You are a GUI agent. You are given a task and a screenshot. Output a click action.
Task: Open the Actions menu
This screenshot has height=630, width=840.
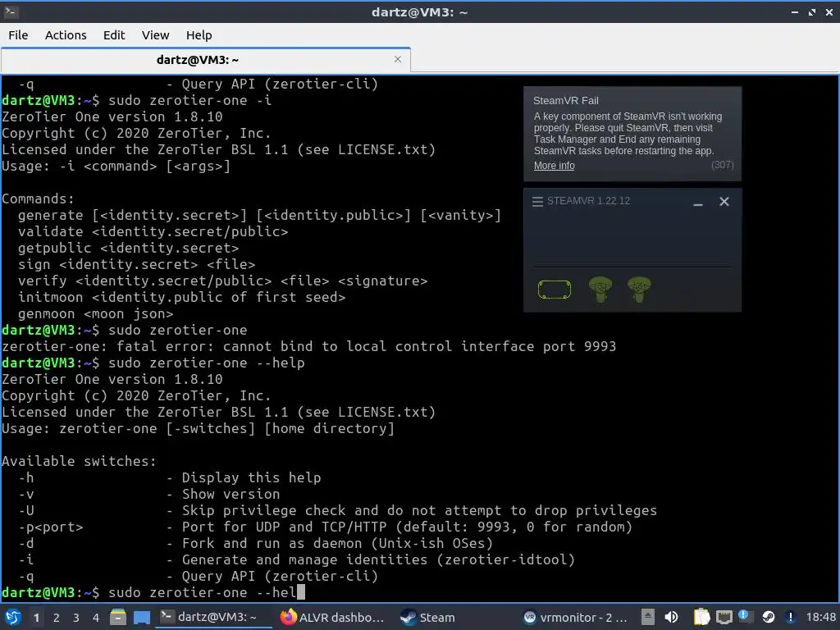pyautogui.click(x=66, y=34)
